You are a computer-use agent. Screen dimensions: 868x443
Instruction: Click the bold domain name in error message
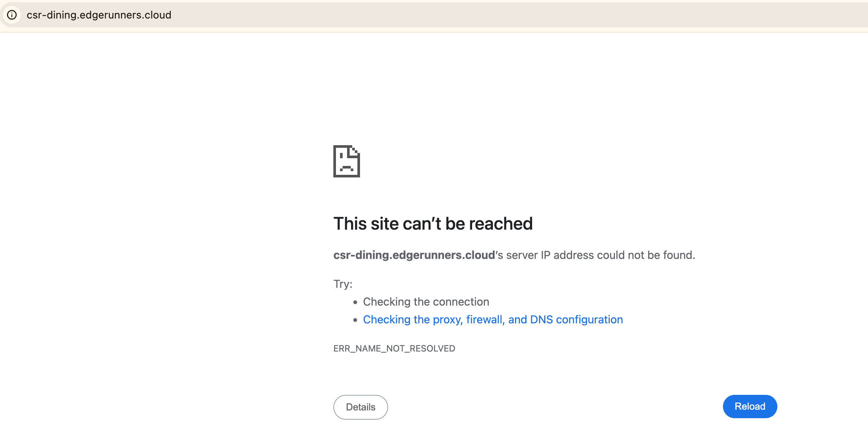414,255
